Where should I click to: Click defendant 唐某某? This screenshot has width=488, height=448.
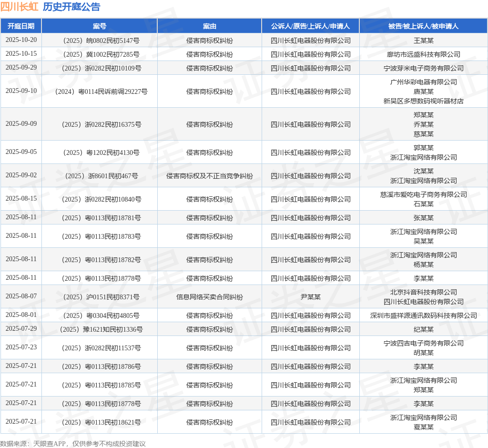(x=424, y=92)
